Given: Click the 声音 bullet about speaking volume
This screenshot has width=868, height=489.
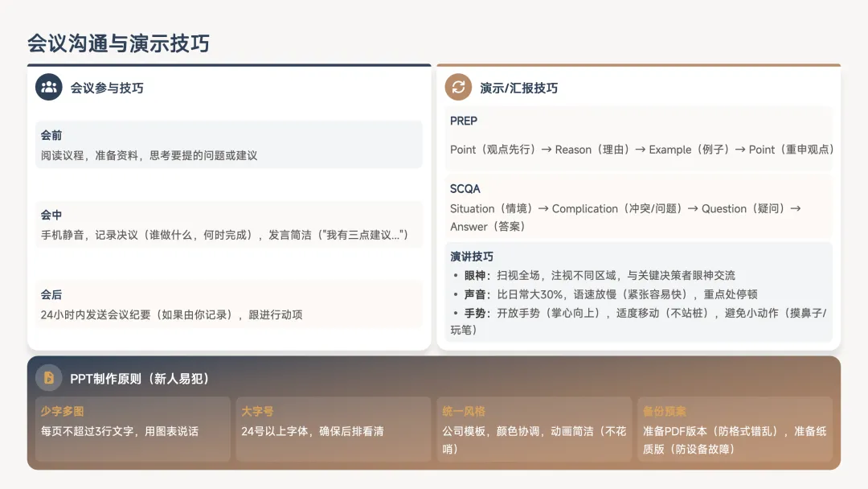Looking at the screenshot, I should pos(606,294).
